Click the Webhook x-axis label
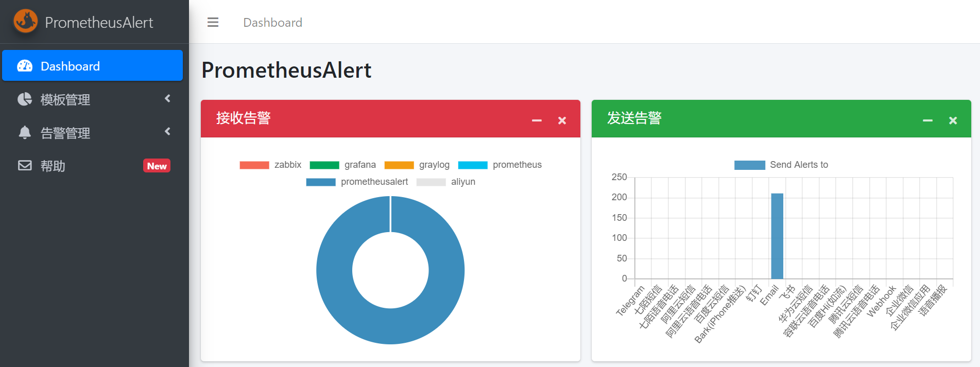This screenshot has height=367, width=980. click(x=882, y=301)
